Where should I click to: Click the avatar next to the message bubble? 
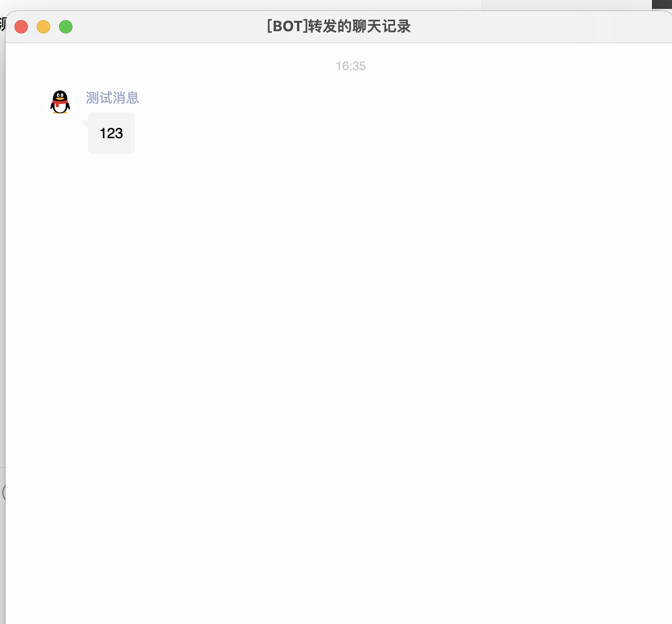coord(60,101)
